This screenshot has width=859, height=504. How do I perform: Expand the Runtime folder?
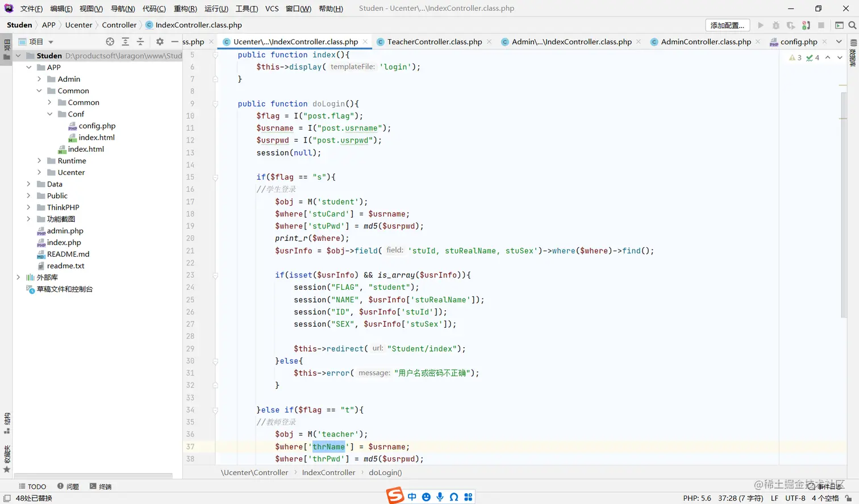39,161
